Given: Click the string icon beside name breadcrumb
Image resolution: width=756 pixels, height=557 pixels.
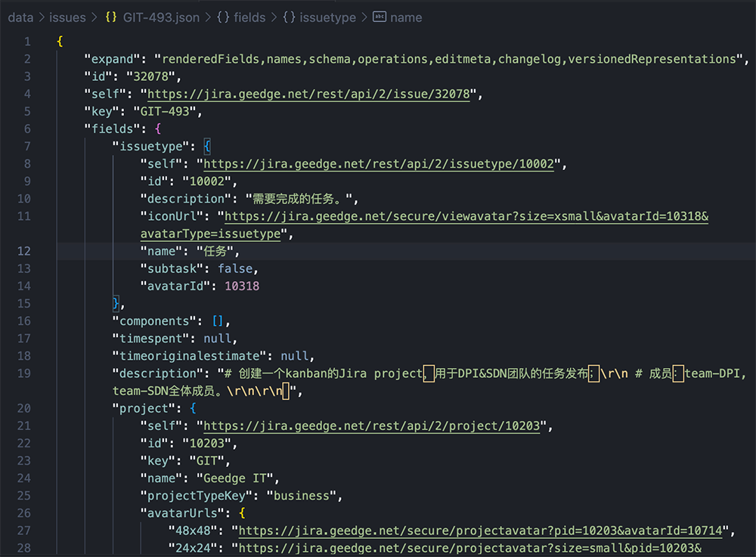Looking at the screenshot, I should [x=380, y=17].
